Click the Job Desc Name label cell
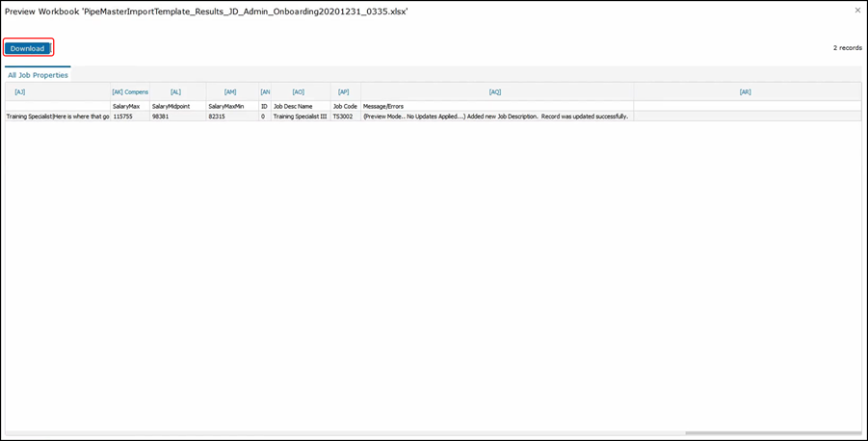The image size is (868, 441). point(293,106)
